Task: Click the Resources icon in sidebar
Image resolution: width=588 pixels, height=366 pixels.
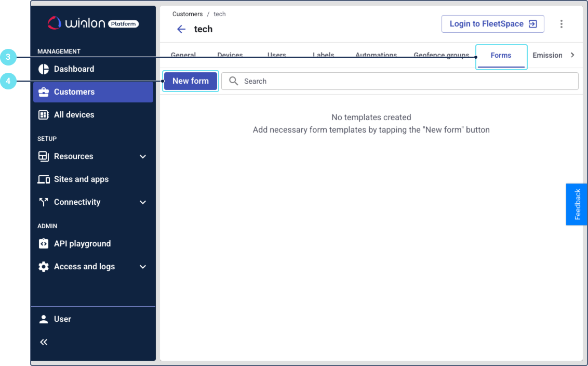Action: [44, 156]
